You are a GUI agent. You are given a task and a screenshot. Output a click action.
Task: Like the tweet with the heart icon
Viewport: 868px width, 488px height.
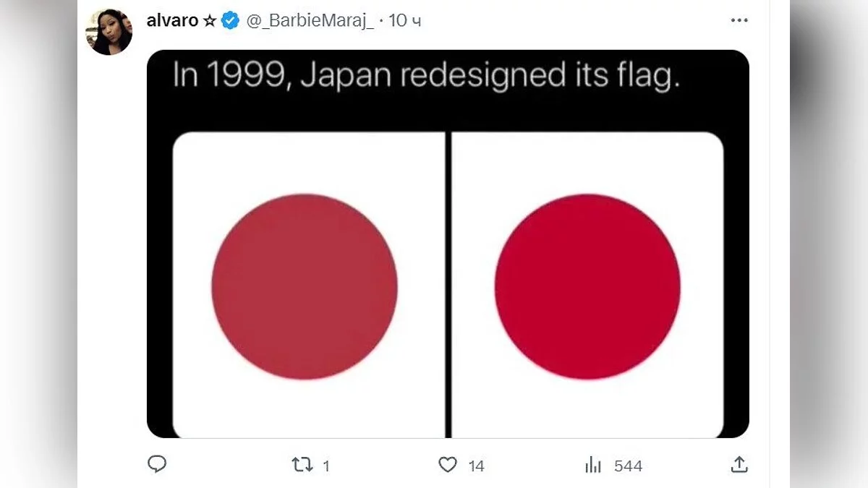(448, 465)
